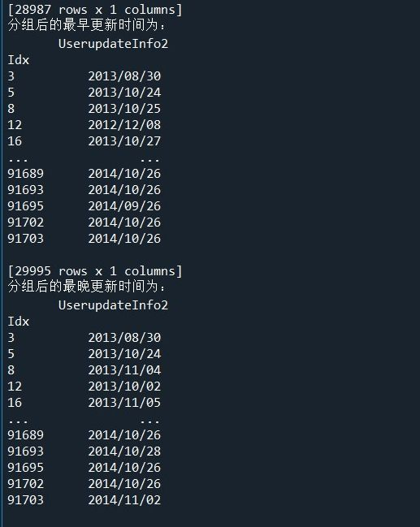
Task: Click index 91703 in the earliest-time table
Action: pos(25,239)
